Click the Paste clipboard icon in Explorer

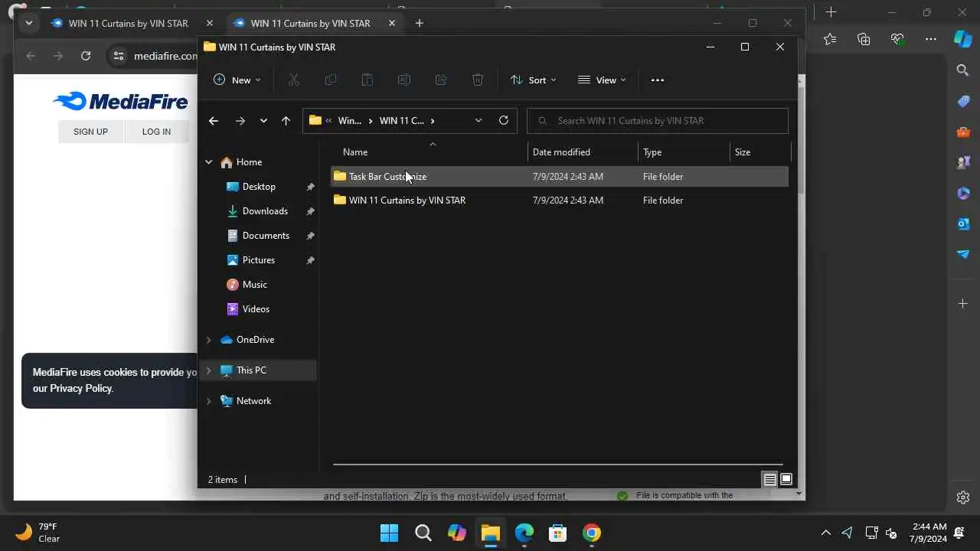coord(367,80)
